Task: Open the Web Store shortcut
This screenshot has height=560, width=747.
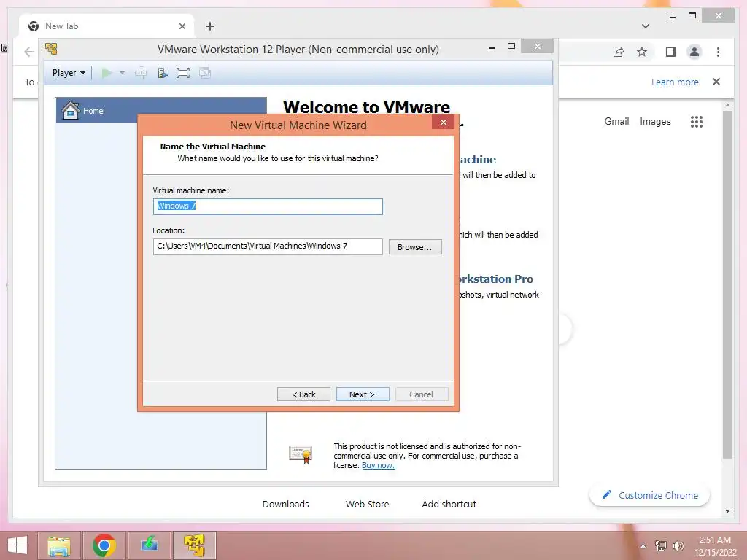Action: (368, 504)
